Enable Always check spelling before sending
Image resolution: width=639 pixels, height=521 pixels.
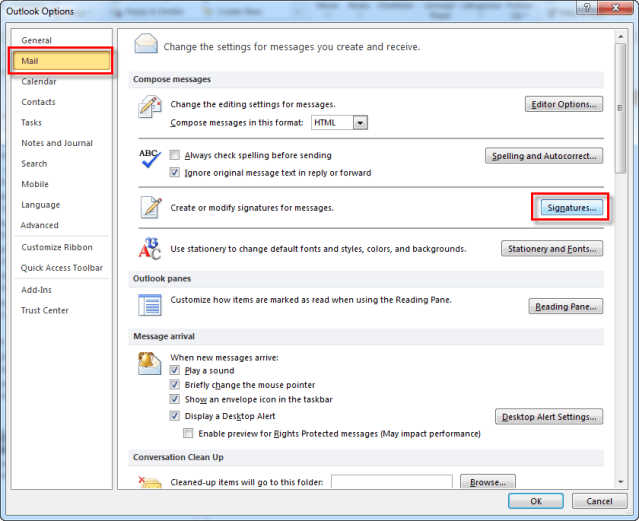(175, 156)
